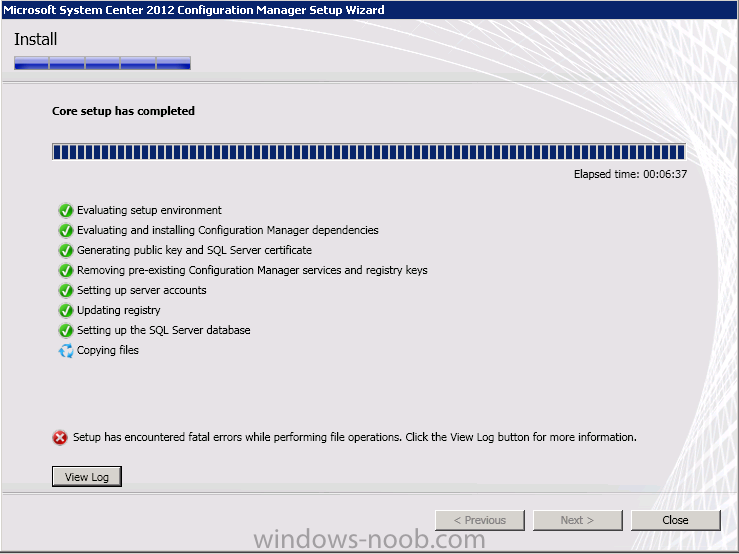Select the Copying files step text
739x554 pixels.
(x=107, y=350)
